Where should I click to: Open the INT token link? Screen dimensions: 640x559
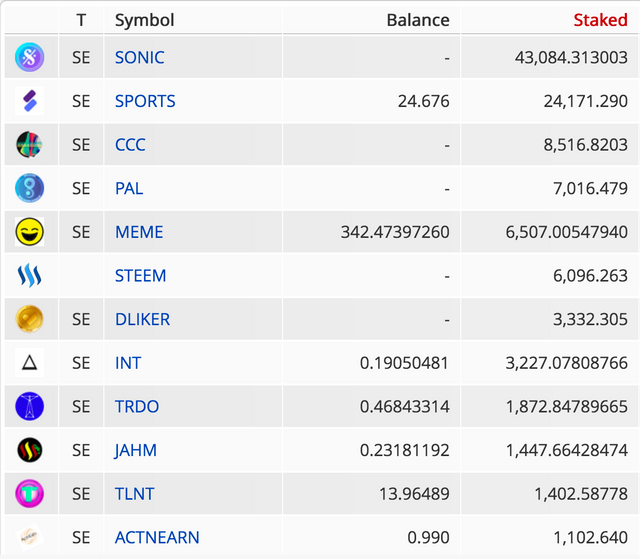coord(128,363)
